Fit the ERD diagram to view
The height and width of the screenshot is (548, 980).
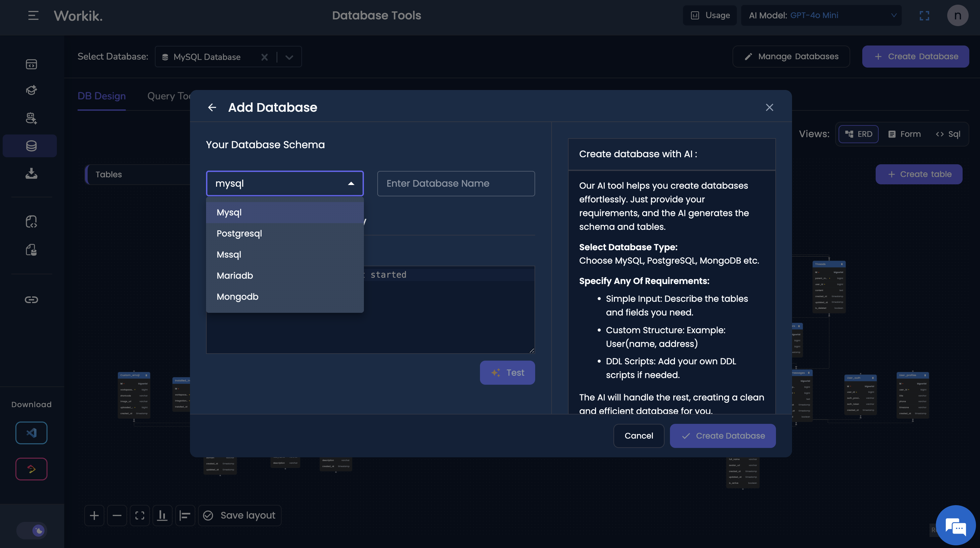139,516
